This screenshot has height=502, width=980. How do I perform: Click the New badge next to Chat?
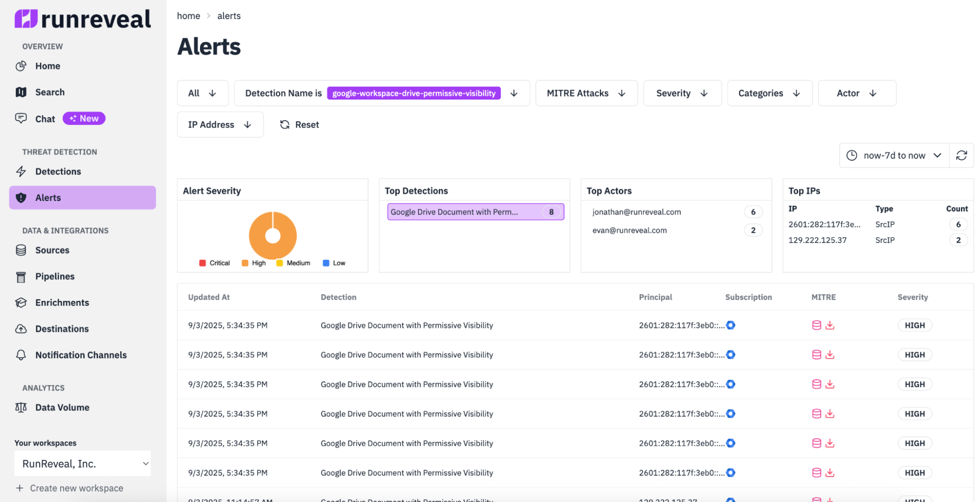pos(84,119)
